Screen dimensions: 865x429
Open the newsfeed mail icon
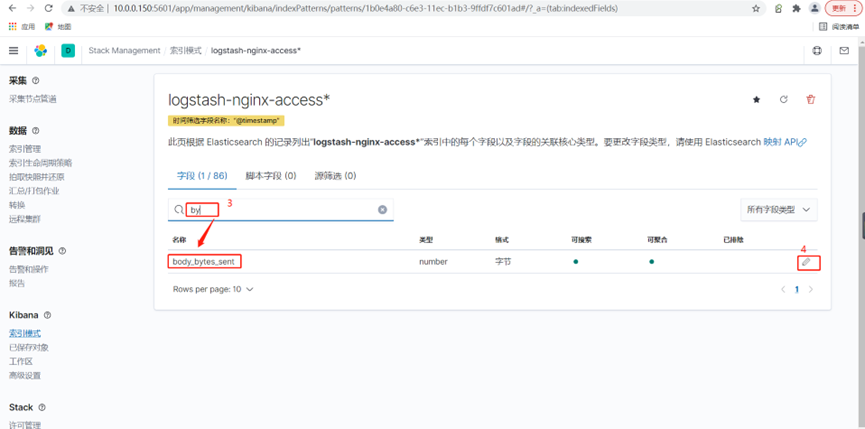[x=844, y=50]
